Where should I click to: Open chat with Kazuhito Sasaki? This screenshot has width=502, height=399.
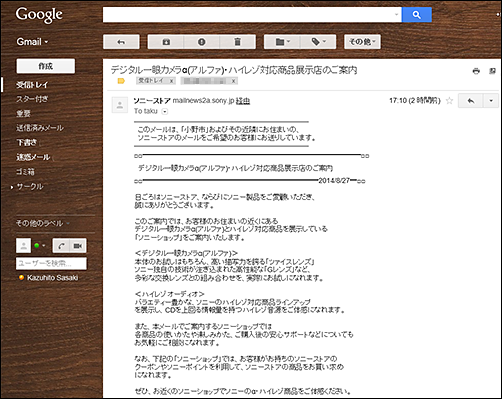pyautogui.click(x=49, y=278)
